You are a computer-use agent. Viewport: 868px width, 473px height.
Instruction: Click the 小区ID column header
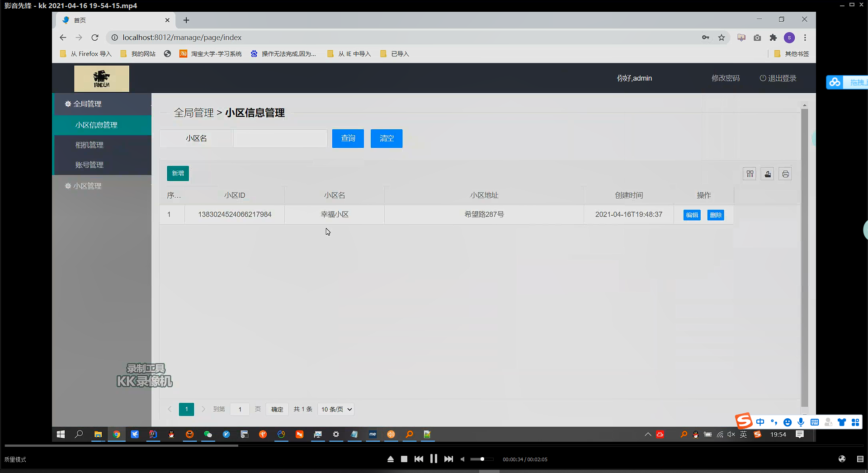pyautogui.click(x=235, y=195)
